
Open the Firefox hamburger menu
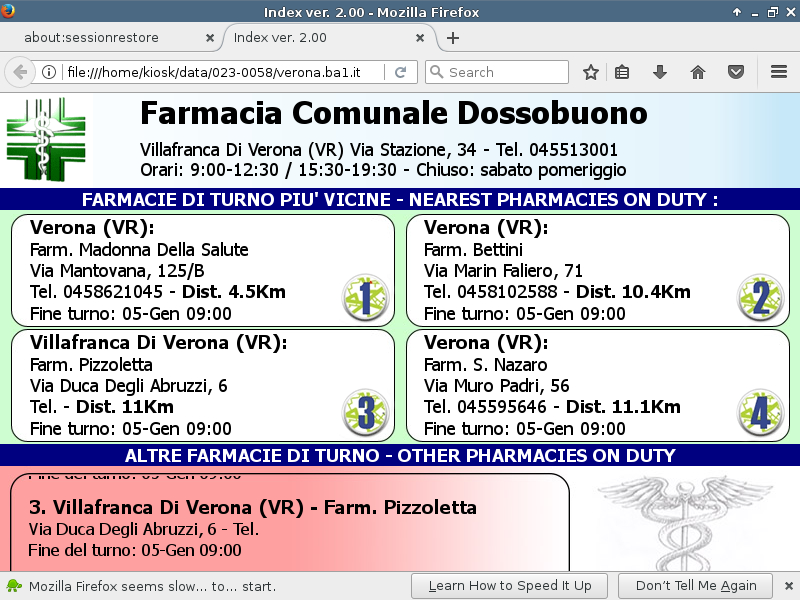[779, 72]
